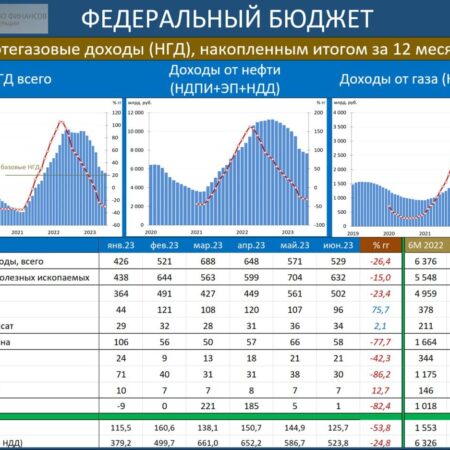Select the cell with value '106'

pos(121,342)
